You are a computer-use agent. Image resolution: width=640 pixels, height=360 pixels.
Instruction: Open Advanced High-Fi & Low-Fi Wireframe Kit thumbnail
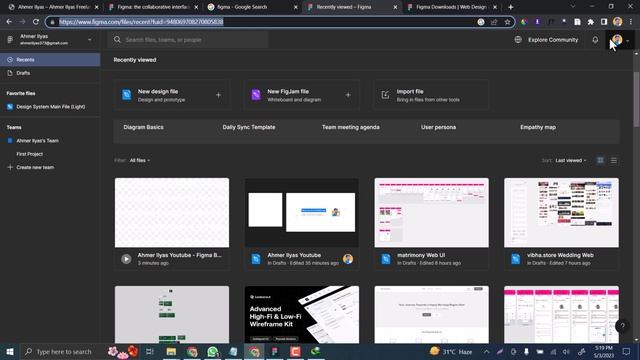302,315
